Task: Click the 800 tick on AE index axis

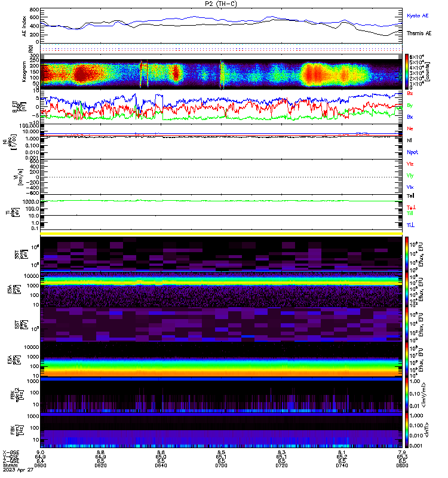Action: (x=35, y=10)
